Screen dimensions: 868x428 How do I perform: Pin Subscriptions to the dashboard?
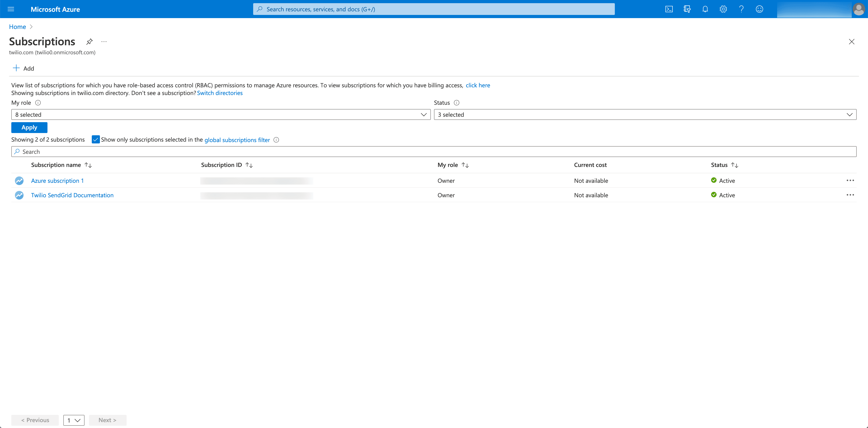[89, 41]
